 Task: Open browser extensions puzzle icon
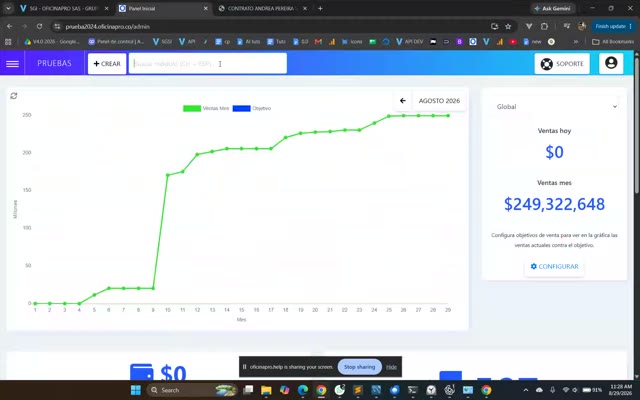tap(544, 27)
